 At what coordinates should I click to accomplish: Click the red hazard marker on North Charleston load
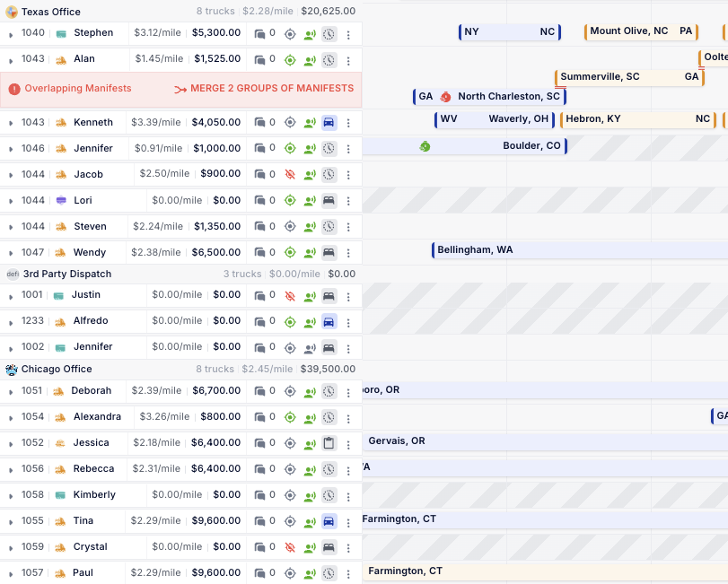tap(446, 97)
